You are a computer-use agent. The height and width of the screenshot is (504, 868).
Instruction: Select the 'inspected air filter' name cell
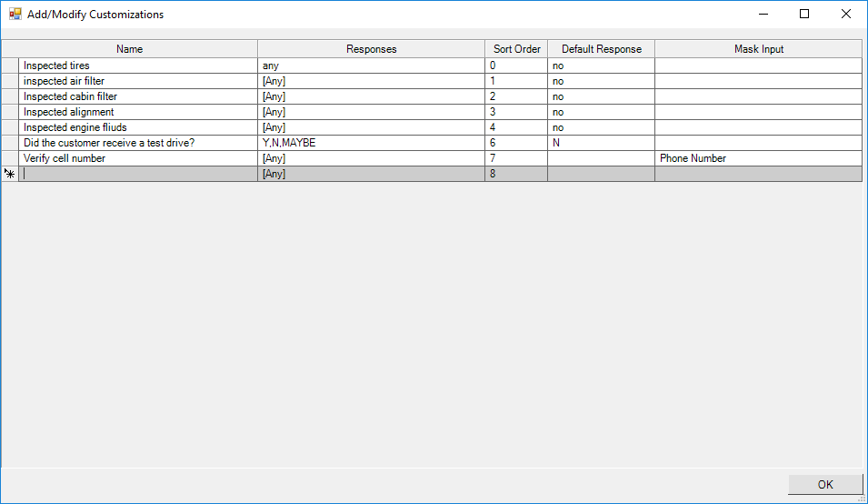tap(138, 81)
